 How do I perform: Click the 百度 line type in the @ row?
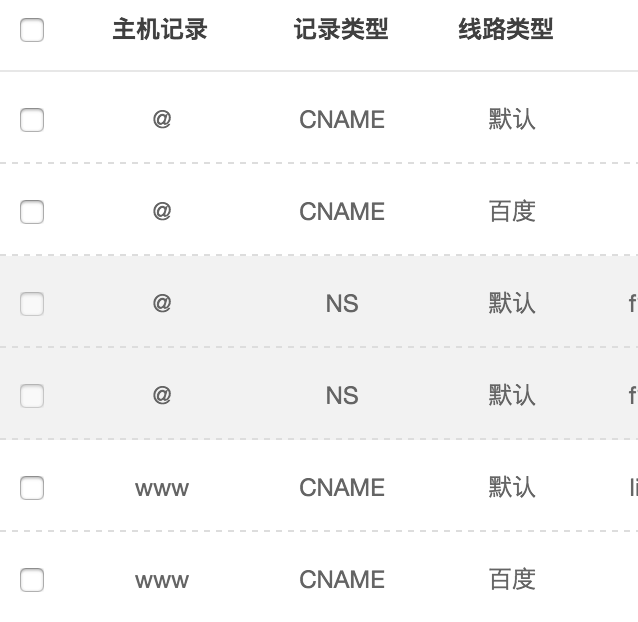(512, 212)
